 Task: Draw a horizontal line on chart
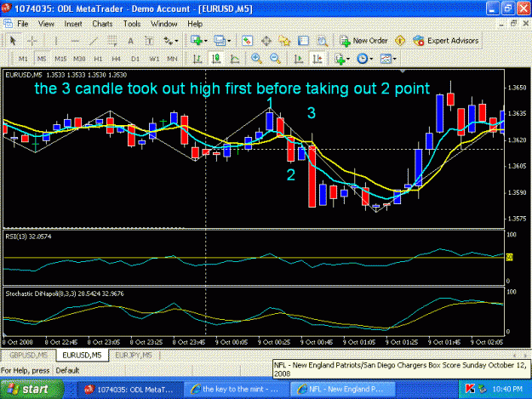[x=75, y=41]
